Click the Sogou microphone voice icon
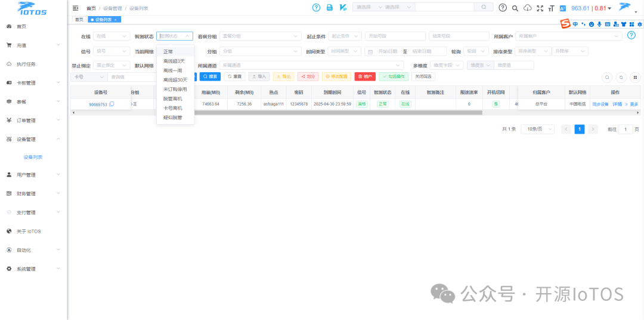 600,24
